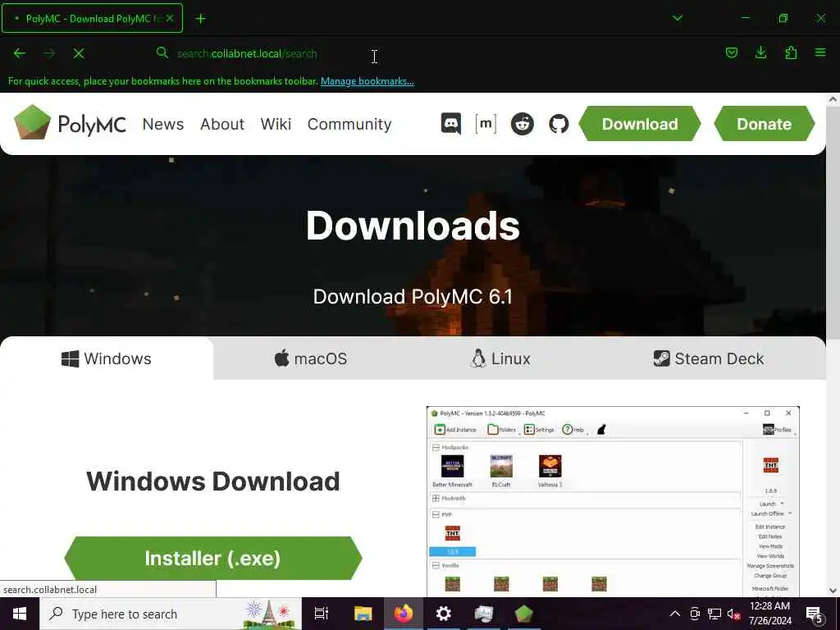Open File Explorer from taskbar

pyautogui.click(x=363, y=614)
